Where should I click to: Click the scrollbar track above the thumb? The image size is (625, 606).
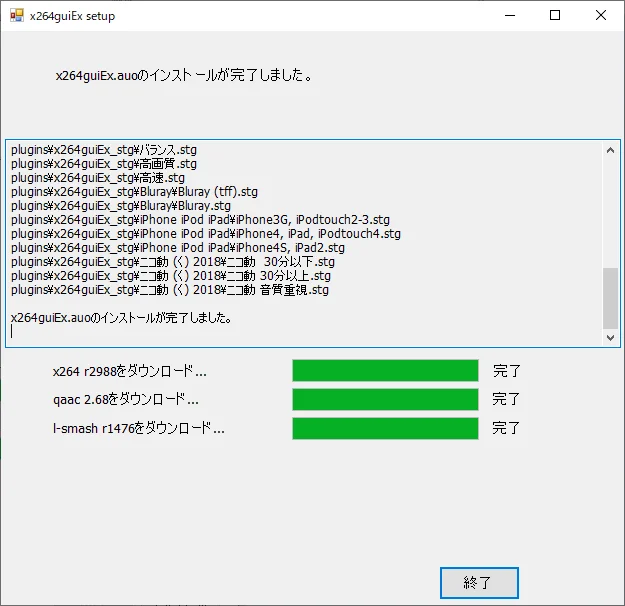(610, 210)
